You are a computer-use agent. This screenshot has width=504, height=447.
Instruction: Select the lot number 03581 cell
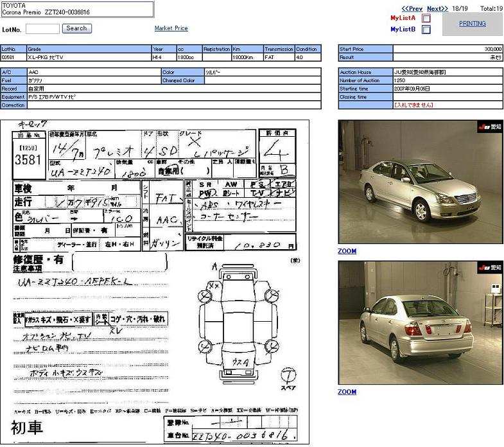tap(13, 57)
